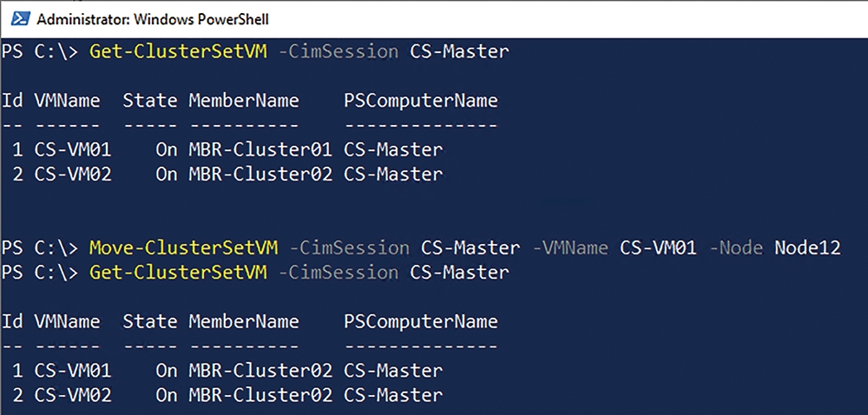
Task: Click the Administrator: Windows PowerShell title text
Action: [x=153, y=19]
